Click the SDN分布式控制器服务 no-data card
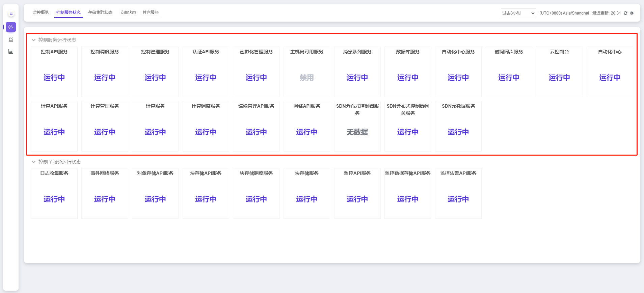The width and height of the screenshot is (644, 293). tap(357, 126)
